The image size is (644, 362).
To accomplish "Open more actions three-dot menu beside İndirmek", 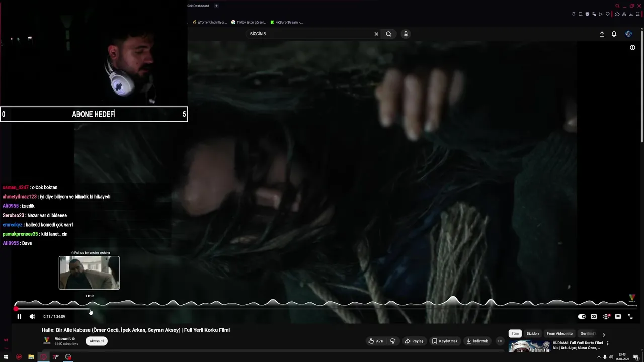I will click(500, 341).
